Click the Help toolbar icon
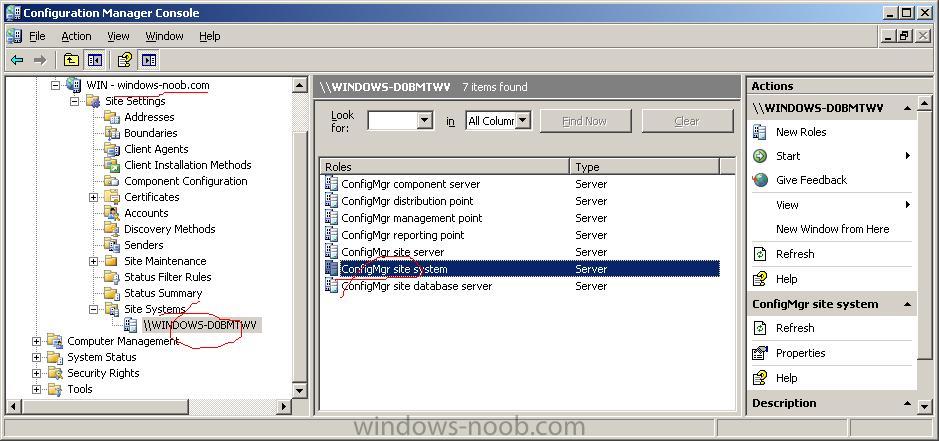 tap(125, 59)
